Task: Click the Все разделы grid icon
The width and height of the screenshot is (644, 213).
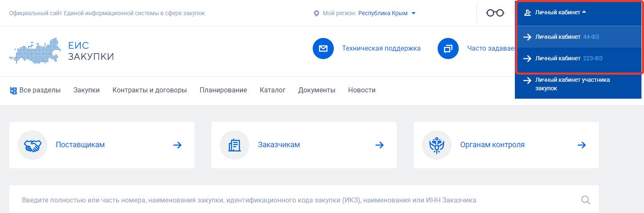Action: [14, 90]
